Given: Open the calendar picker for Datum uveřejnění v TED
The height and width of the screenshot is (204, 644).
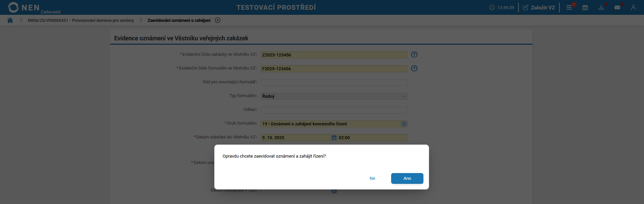Looking at the screenshot, I should (x=334, y=191).
